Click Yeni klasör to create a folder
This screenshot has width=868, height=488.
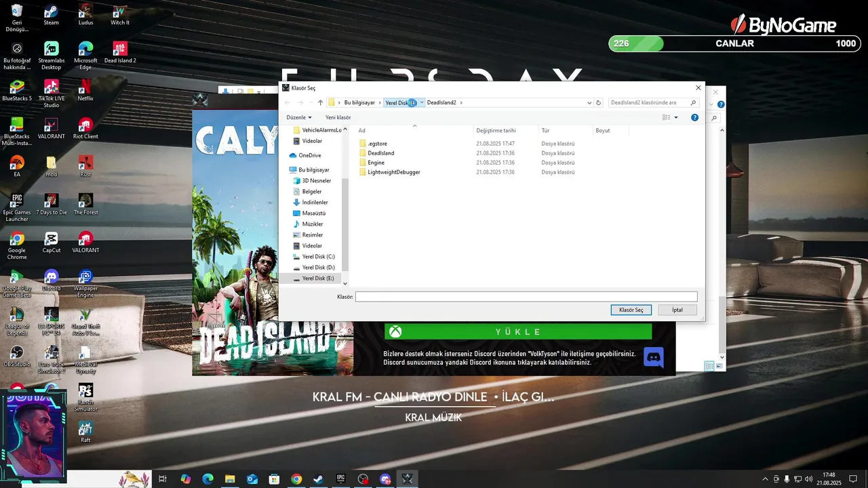click(338, 117)
